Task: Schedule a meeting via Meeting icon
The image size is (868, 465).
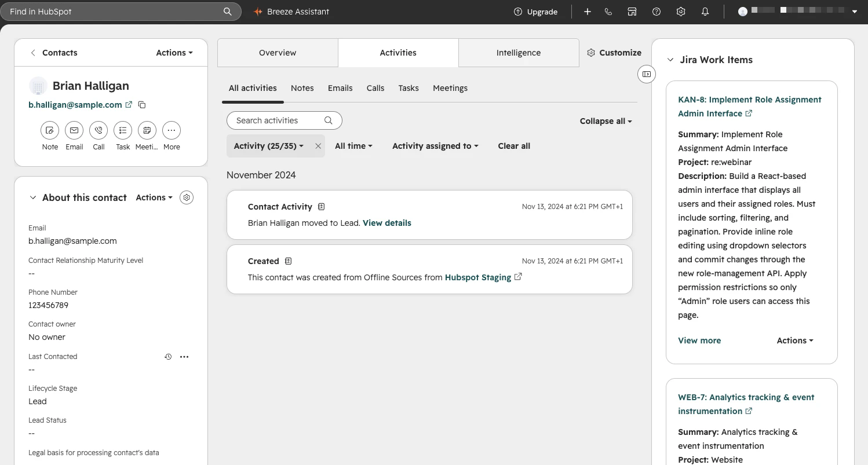Action: tap(147, 130)
